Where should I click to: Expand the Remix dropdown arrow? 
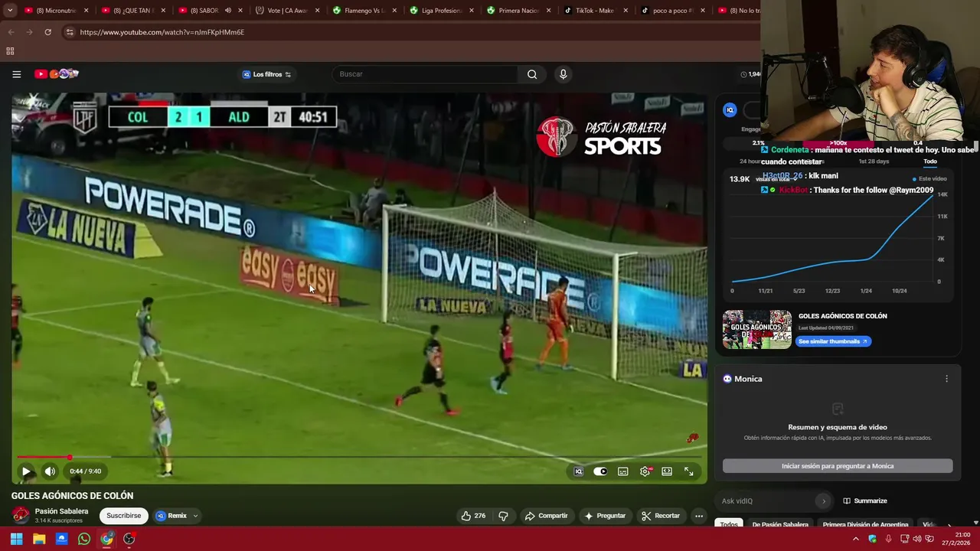pyautogui.click(x=195, y=516)
